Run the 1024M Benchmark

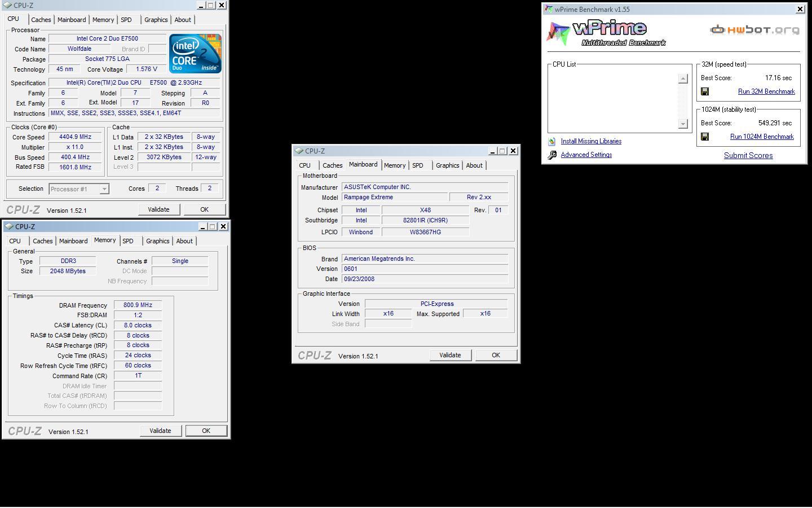(762, 137)
